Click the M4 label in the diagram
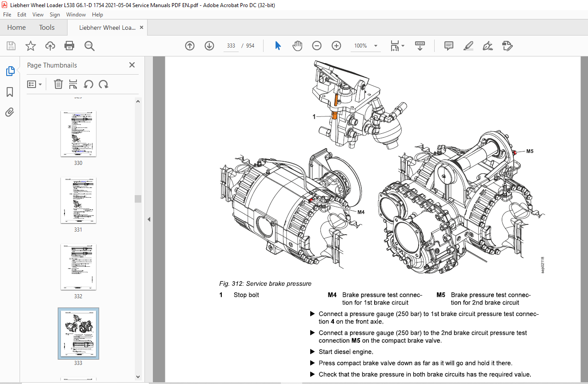Image resolution: width=588 pixels, height=384 pixels. [361, 212]
